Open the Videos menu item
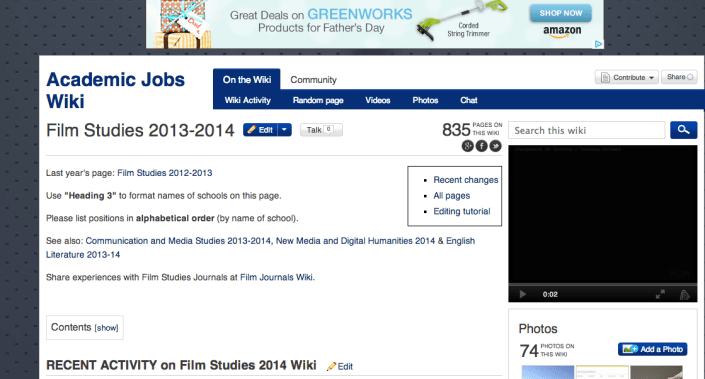This screenshot has height=379, width=705. 378,100
